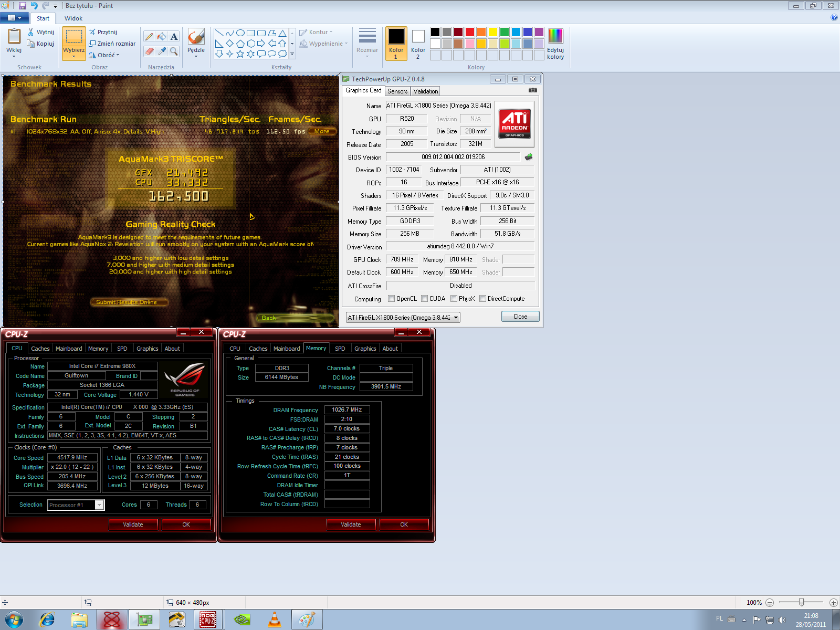
Task: Expand the Customize Quick Access Toolbar arrow
Action: click(55, 6)
